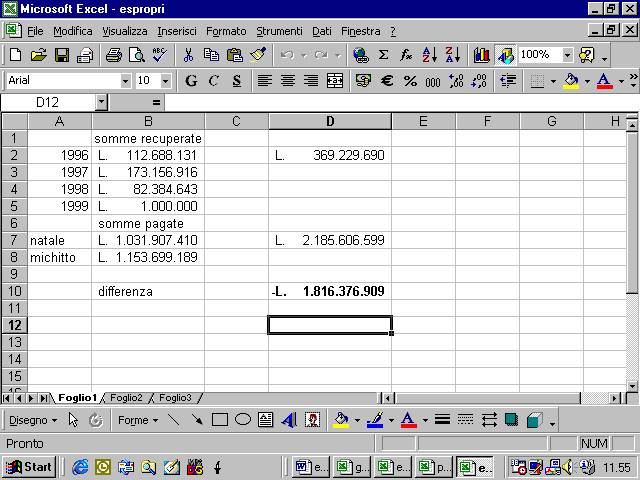This screenshot has height=480, width=640.
Task: Open the Arial font name dropdown
Action: click(x=126, y=81)
